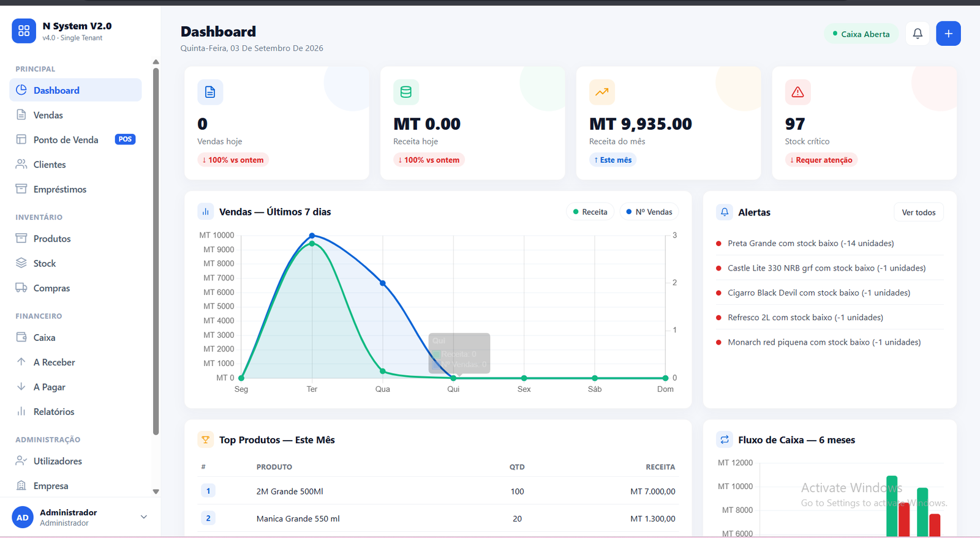Open the notifications bell icon
This screenshot has height=538, width=980.
pyautogui.click(x=918, y=34)
